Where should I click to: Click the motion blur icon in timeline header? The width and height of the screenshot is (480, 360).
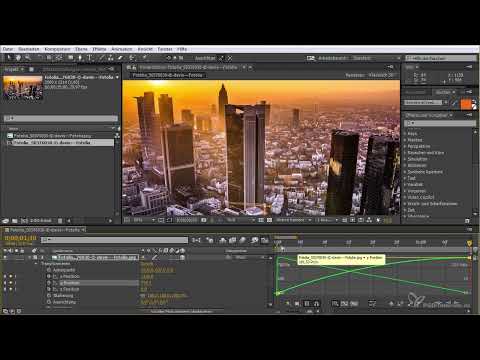(x=243, y=240)
